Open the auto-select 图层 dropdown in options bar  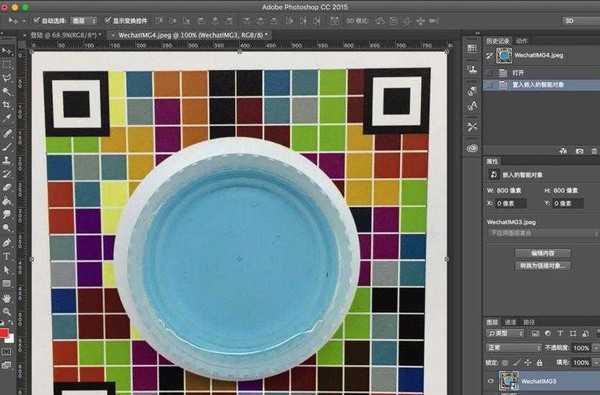tap(84, 20)
